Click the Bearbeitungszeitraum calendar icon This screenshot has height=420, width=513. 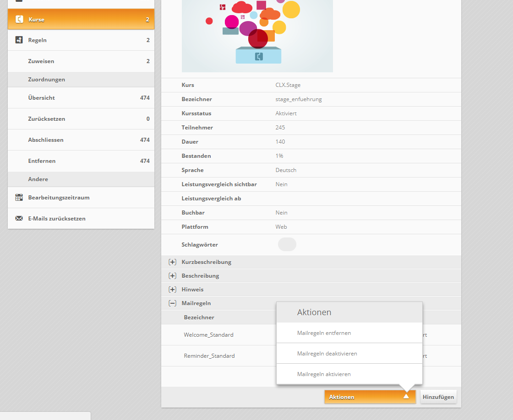[x=19, y=198]
